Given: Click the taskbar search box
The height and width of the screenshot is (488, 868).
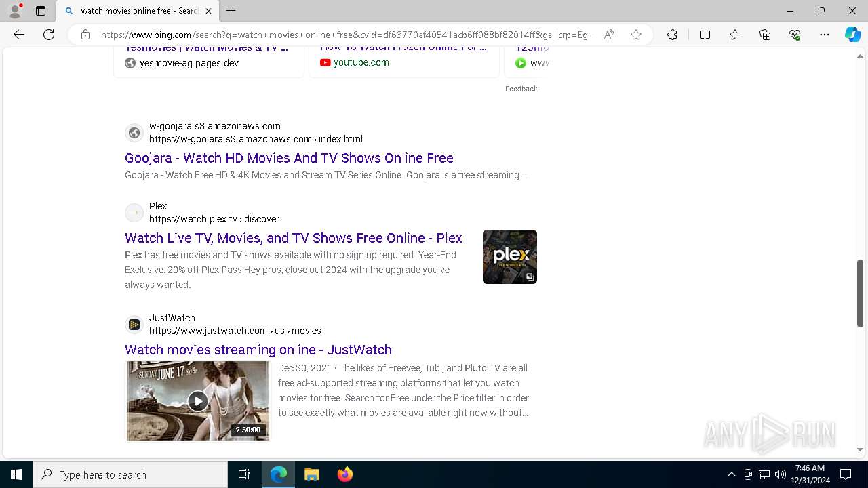Looking at the screenshot, I should (130, 474).
